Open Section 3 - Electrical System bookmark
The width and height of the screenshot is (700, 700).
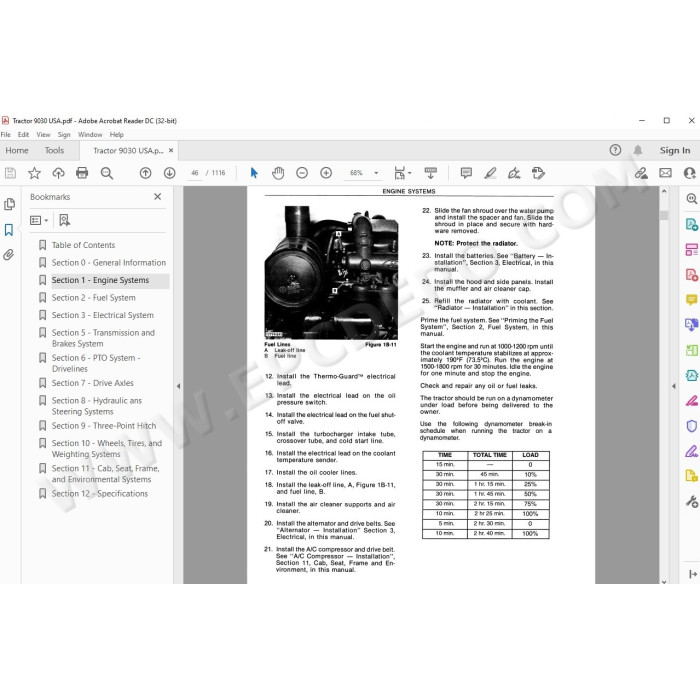pos(102,315)
